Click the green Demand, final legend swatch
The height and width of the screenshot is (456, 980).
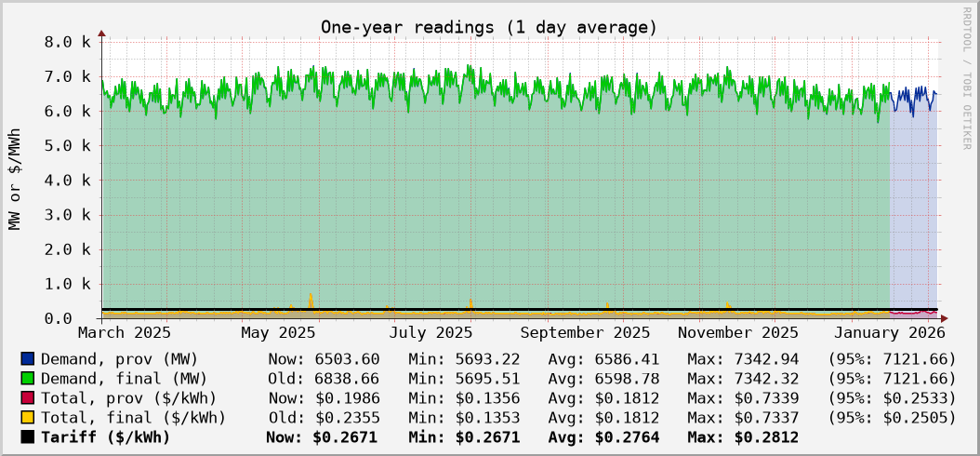[x=27, y=379]
